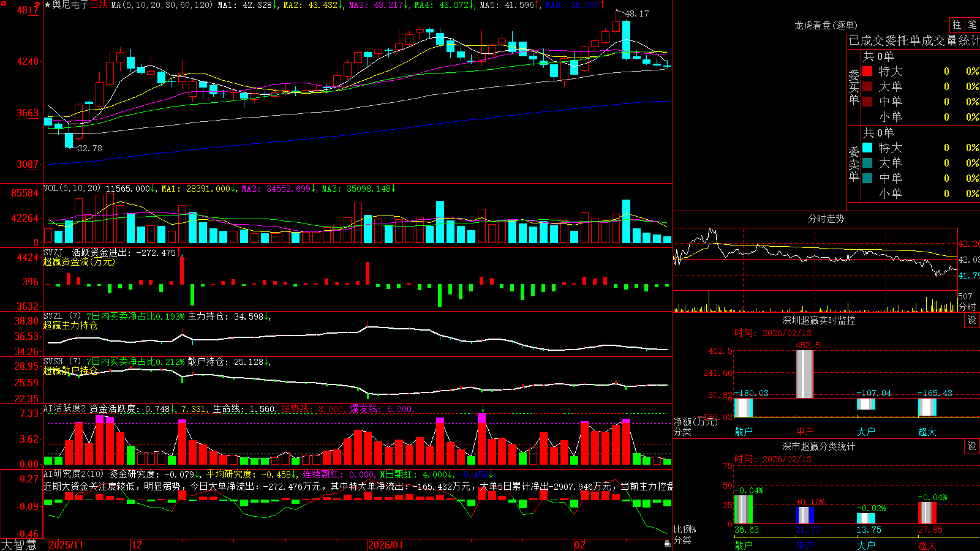Click the red question mark help icon
Screen dimensions: 980x551
click(x=38, y=6)
